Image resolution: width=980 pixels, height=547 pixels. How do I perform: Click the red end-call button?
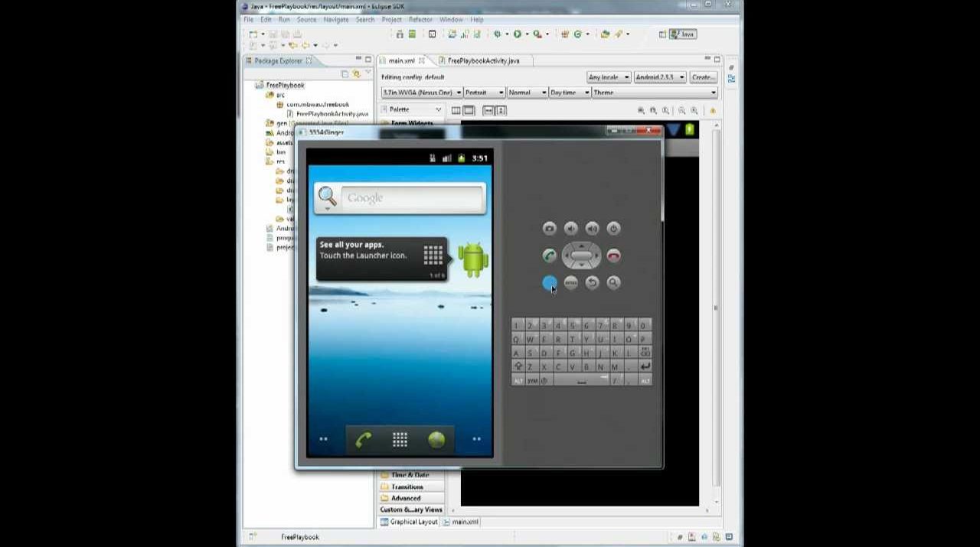(x=613, y=256)
